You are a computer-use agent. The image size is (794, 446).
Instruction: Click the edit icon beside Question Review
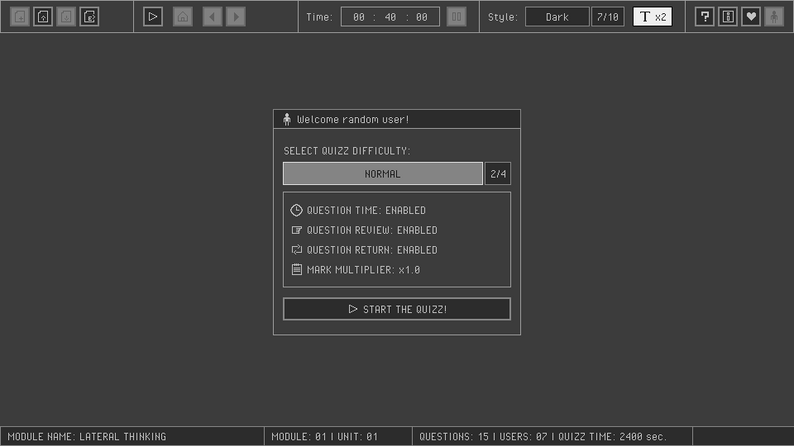point(297,230)
